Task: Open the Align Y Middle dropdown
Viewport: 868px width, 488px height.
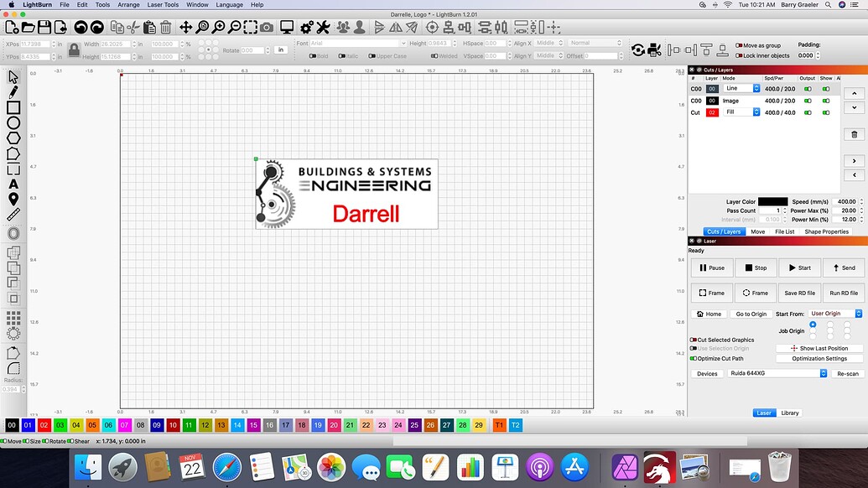Action: click(549, 56)
